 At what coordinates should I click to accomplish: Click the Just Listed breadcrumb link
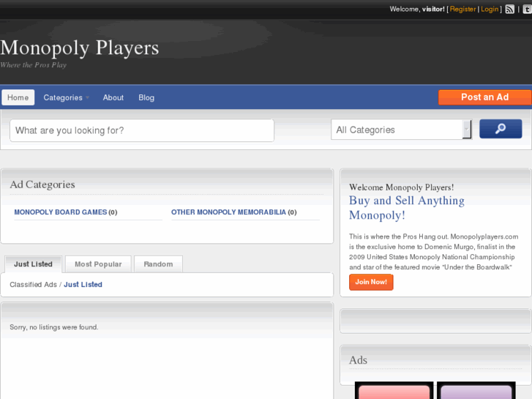83,285
